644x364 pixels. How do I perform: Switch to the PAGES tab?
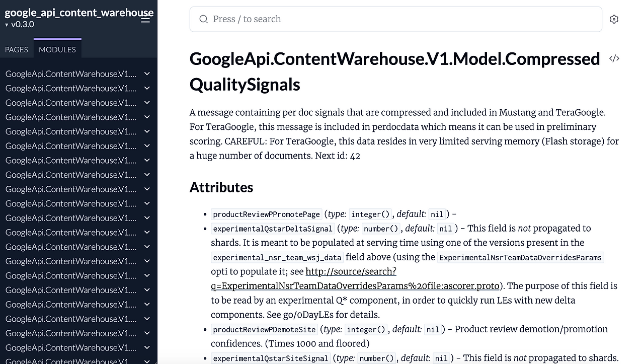(x=17, y=49)
